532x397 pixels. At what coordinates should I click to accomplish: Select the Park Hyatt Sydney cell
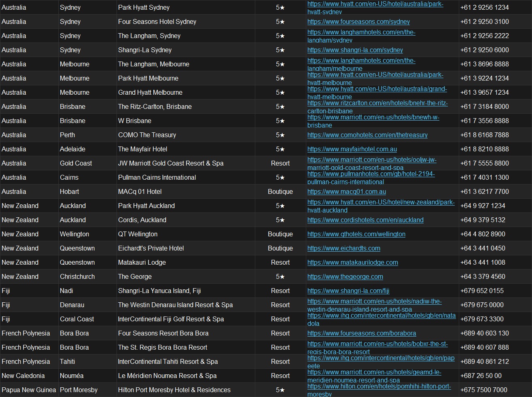(x=186, y=7)
